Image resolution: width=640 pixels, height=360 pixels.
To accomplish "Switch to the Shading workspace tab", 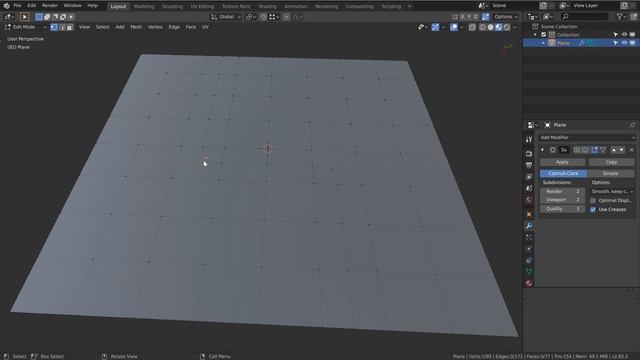I will point(267,7).
